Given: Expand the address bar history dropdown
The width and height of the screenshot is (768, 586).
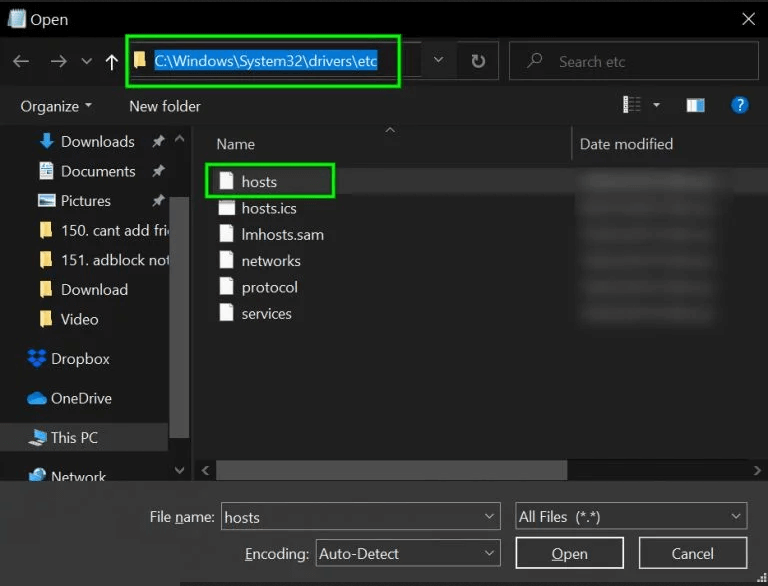Looking at the screenshot, I should 438,60.
